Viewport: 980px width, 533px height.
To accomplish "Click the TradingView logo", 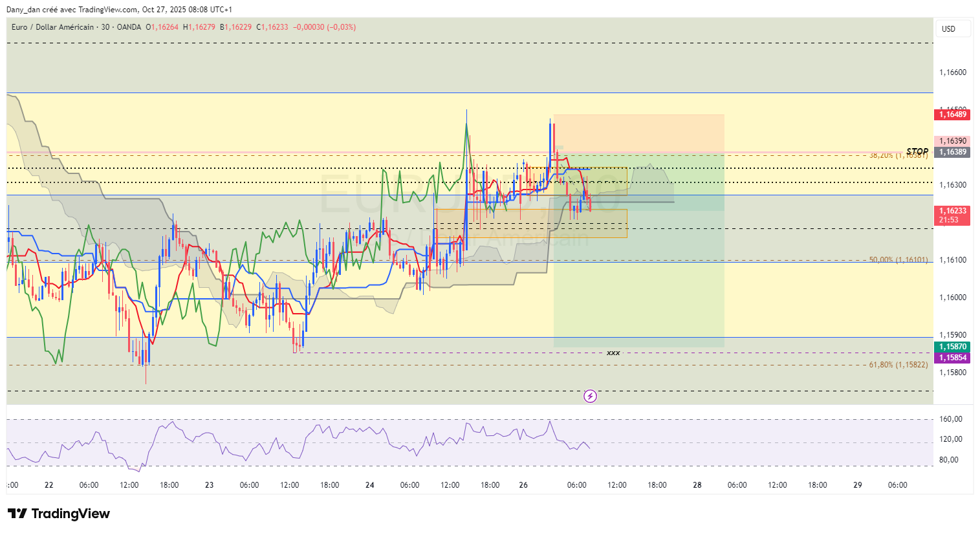I will point(59,514).
